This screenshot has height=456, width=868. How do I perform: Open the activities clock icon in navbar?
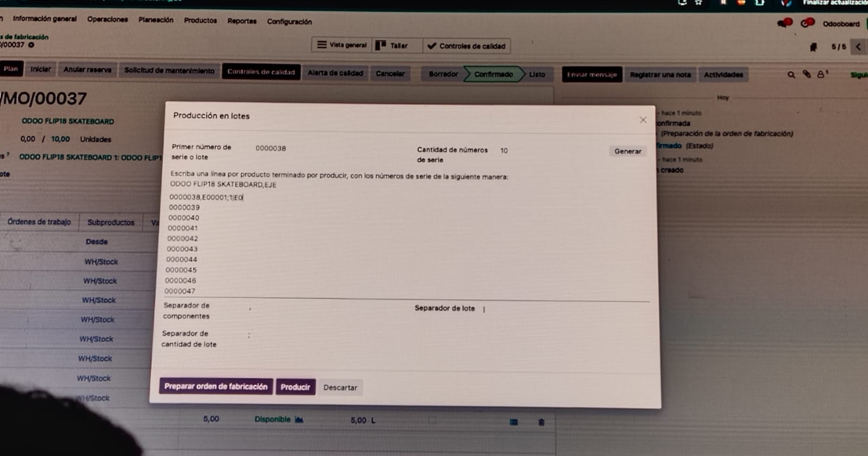coord(808,23)
